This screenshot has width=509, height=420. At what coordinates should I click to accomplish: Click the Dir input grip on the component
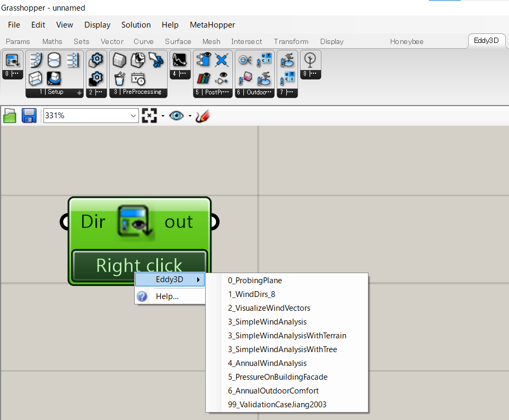[64, 222]
